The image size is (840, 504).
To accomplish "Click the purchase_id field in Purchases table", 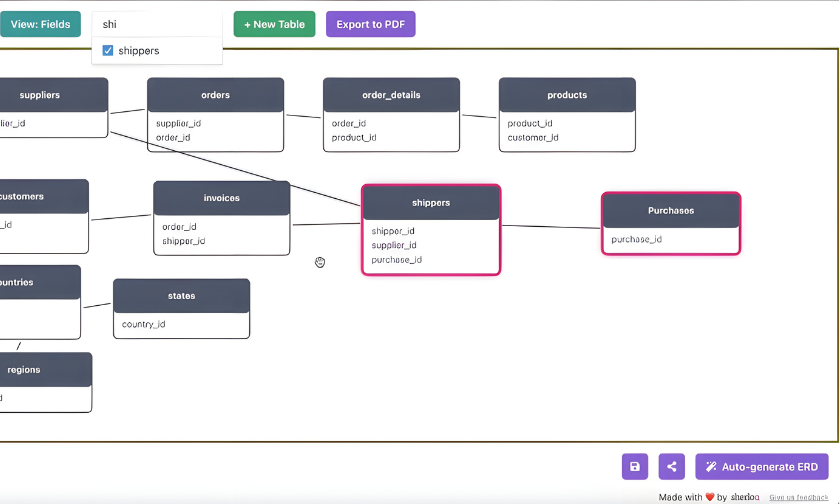I will click(637, 240).
